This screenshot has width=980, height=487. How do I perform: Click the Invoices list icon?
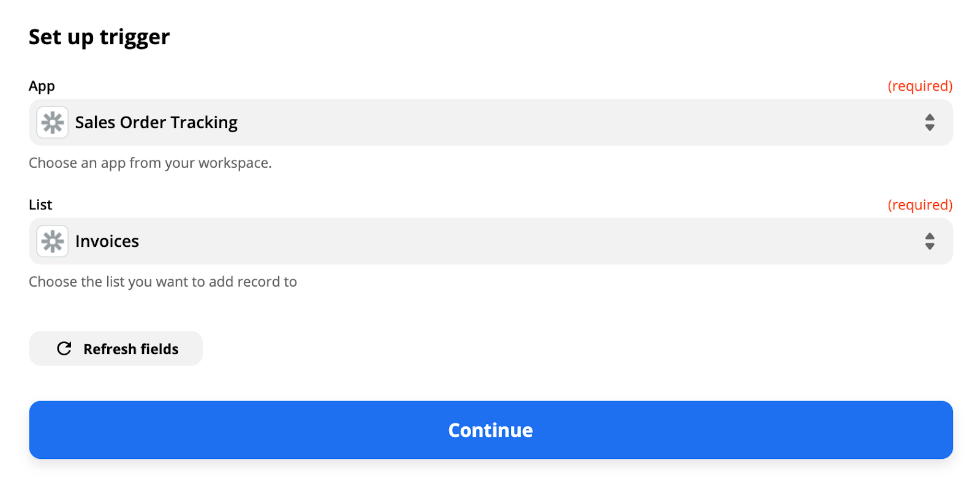coord(53,241)
